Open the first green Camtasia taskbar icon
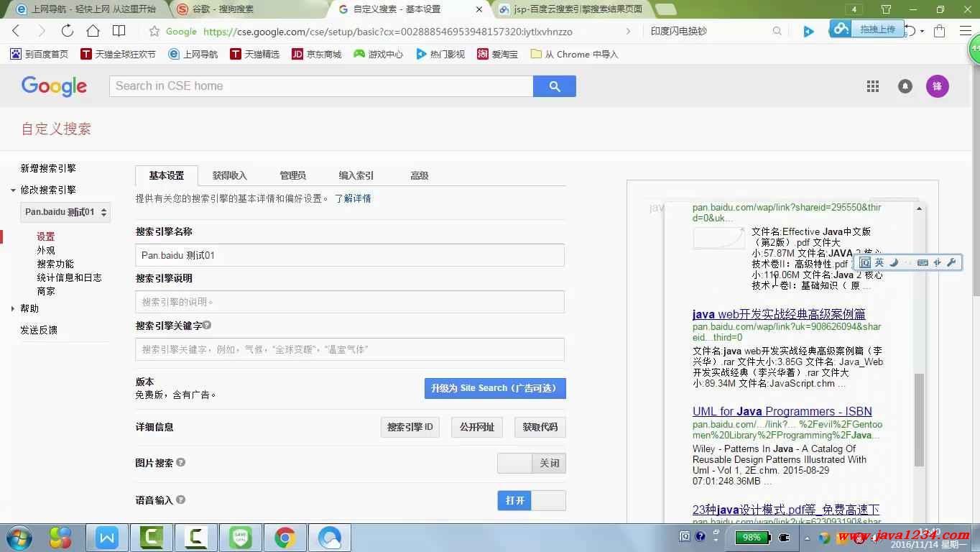Image resolution: width=980 pixels, height=552 pixels. pyautogui.click(x=152, y=537)
